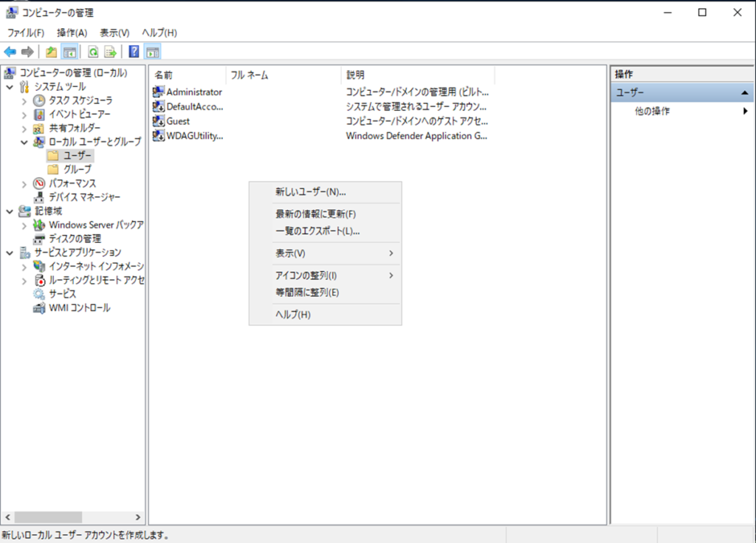The height and width of the screenshot is (543, 756).
Task: Expand the パフォーマンス tree node
Action: (x=24, y=183)
